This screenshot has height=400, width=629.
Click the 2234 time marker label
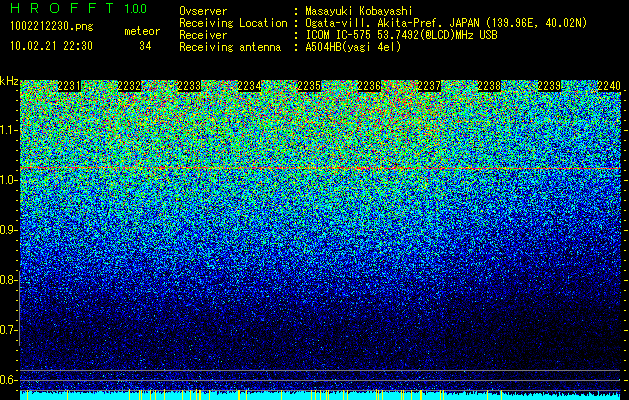point(249,86)
